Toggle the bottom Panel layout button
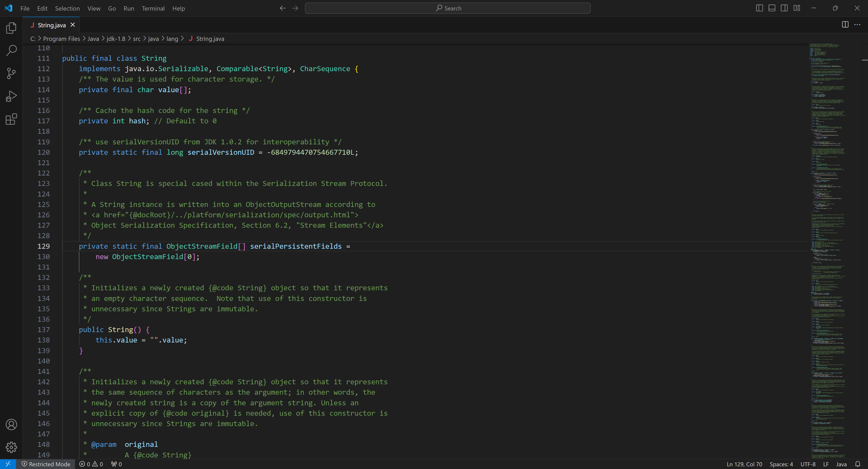Viewport: 868px width, 469px height. 772,8
